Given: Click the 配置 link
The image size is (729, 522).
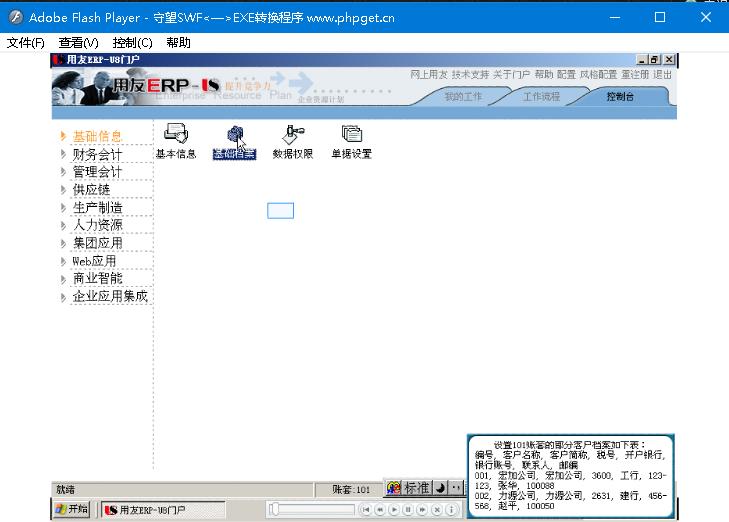Looking at the screenshot, I should click(566, 74).
